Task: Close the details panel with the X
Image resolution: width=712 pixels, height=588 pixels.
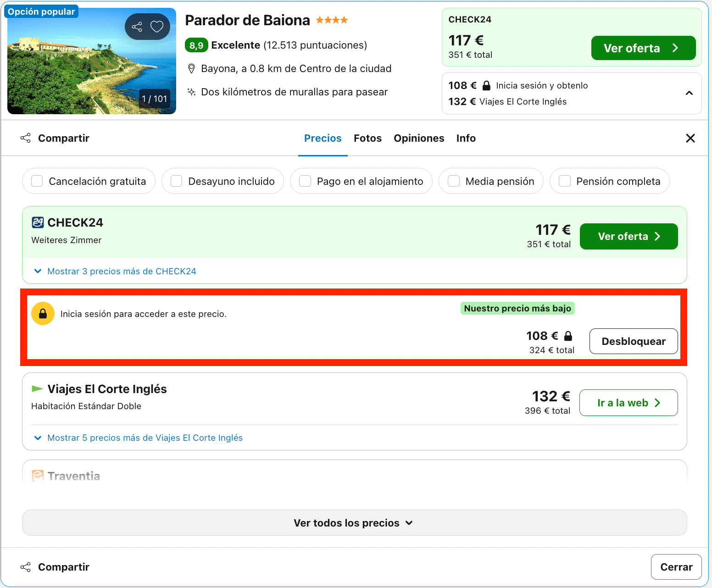Action: pyautogui.click(x=690, y=138)
